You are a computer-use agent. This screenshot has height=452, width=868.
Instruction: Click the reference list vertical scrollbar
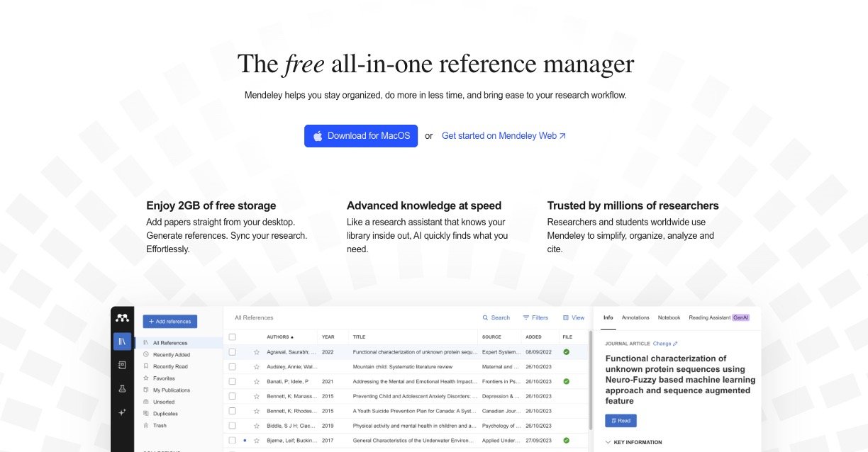coord(590,379)
